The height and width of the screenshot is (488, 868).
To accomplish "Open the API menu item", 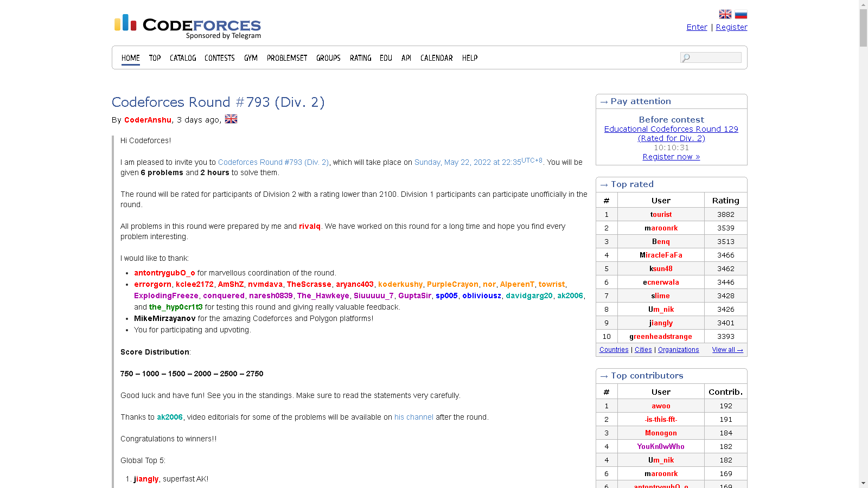I will (406, 58).
